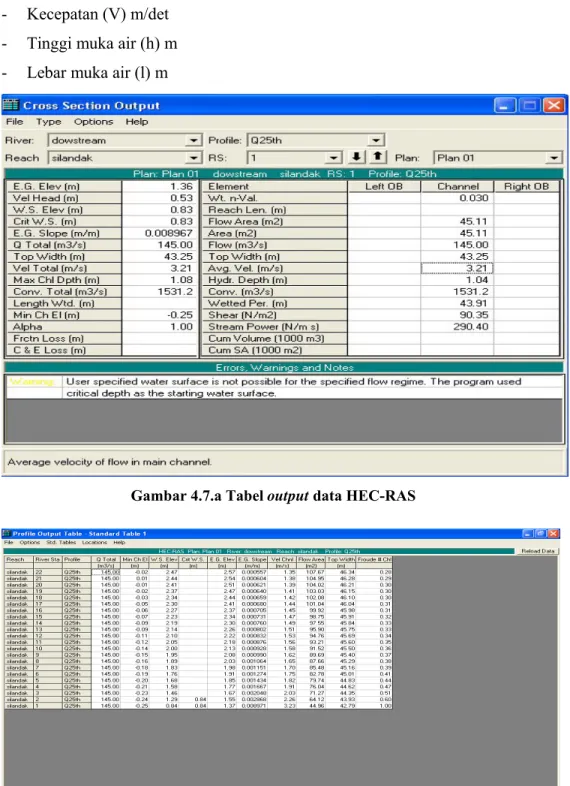This screenshot has height=786, width=570.
Task: Click the yellow Warning label
Action: tap(34, 381)
